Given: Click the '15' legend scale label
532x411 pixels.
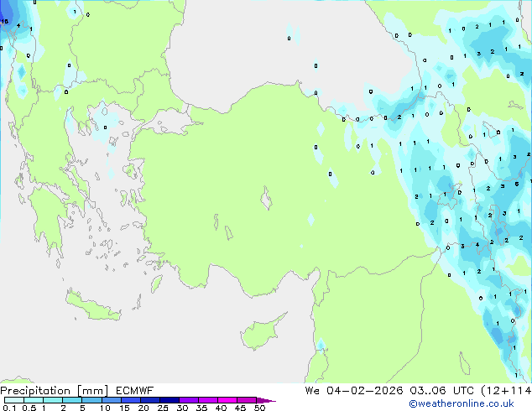Looking at the screenshot, I should [x=124, y=408].
